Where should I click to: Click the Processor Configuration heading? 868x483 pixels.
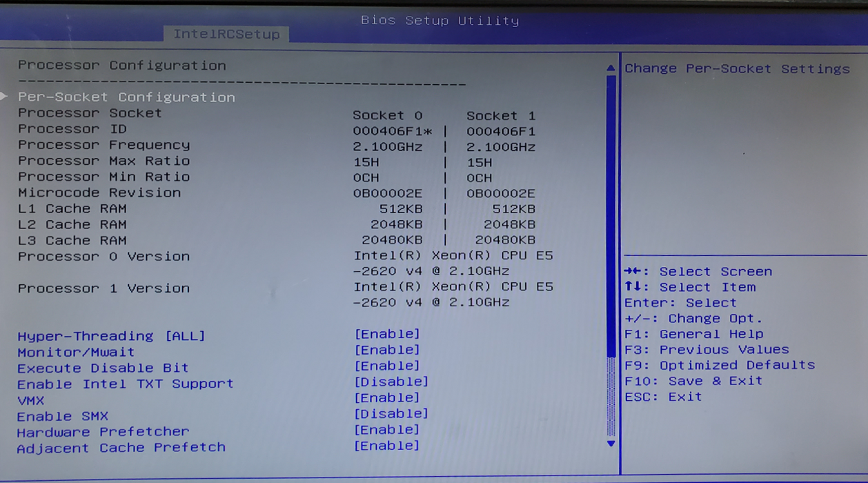point(122,66)
